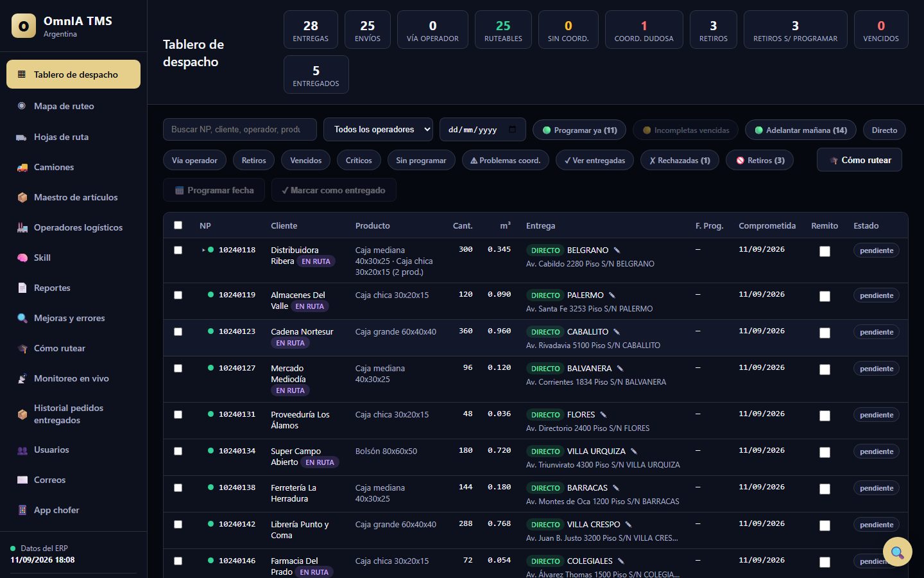Open Correos in the sidebar
This screenshot has width=924, height=578.
coord(73,480)
